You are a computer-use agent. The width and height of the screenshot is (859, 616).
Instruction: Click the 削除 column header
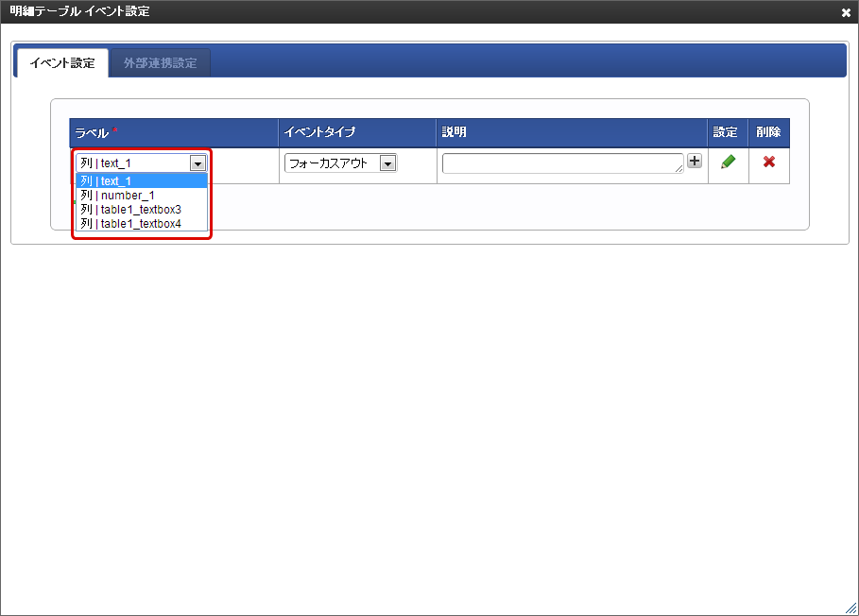click(x=769, y=132)
